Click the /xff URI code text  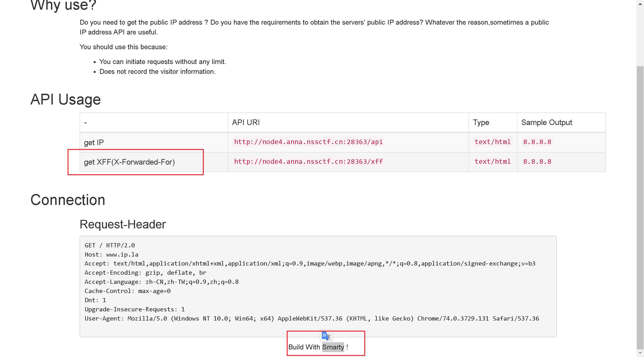[x=308, y=161]
